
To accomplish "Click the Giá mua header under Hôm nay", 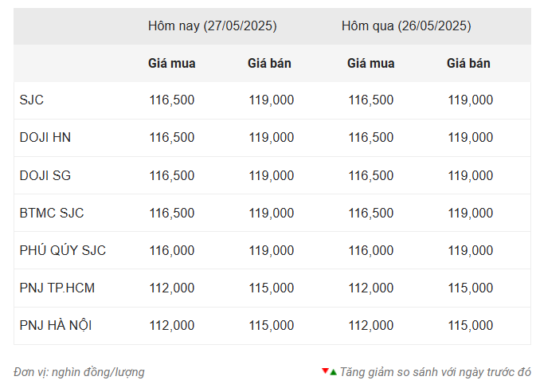I will pos(171,63).
